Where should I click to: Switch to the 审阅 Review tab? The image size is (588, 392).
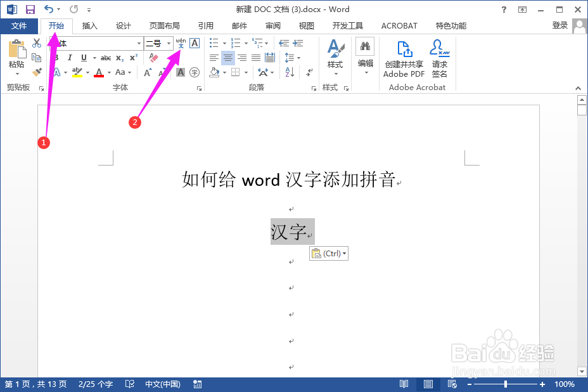(273, 26)
